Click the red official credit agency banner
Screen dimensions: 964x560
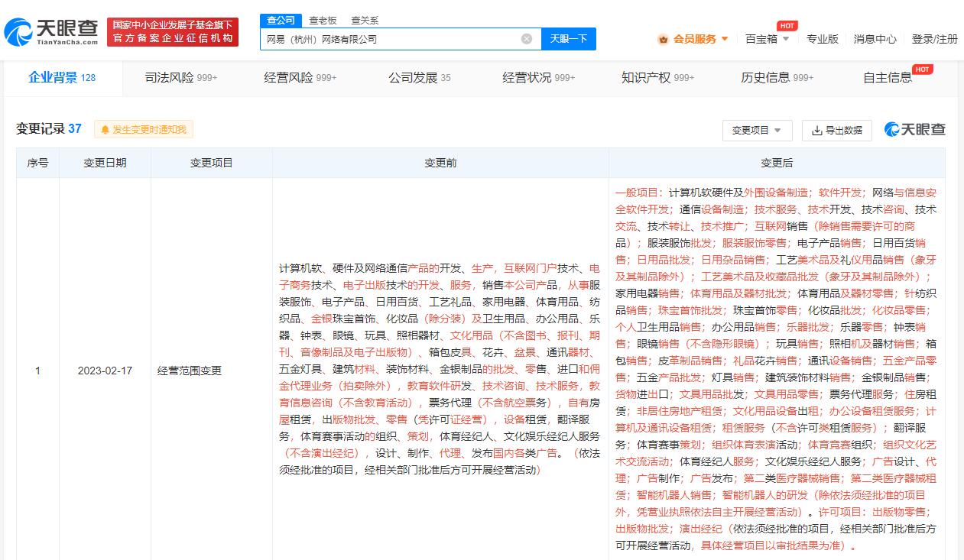[173, 32]
